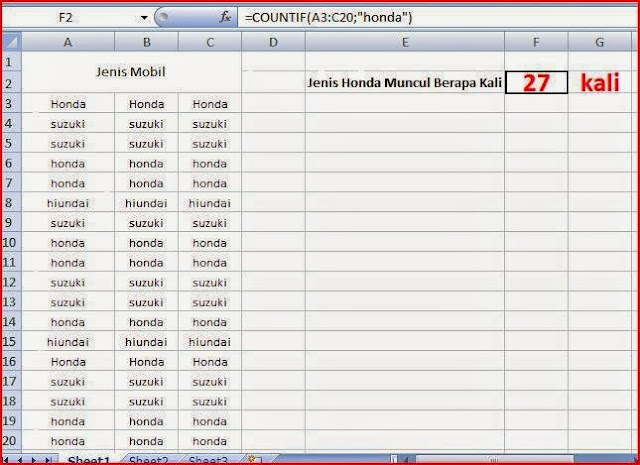Select cell C8 containing hiundai
This screenshot has width=640, height=465.
click(x=210, y=203)
